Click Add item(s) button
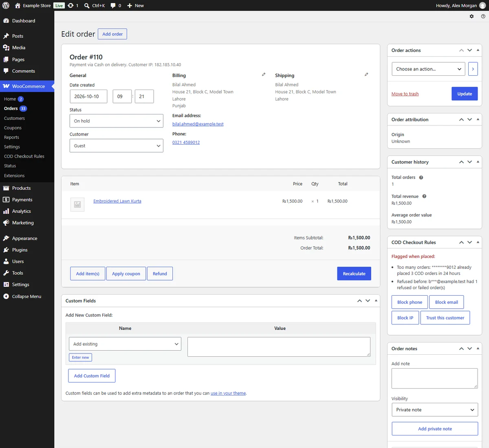This screenshot has height=448, width=489. (x=88, y=274)
